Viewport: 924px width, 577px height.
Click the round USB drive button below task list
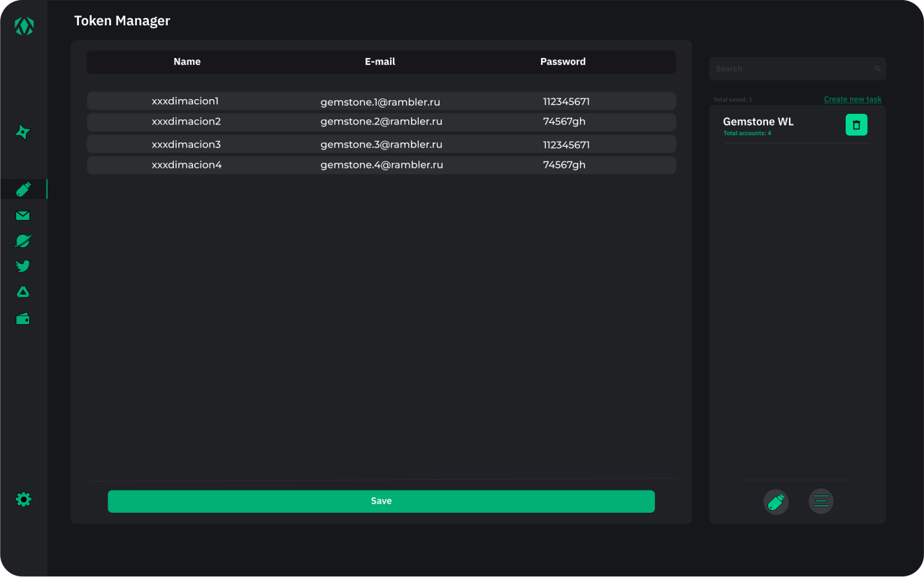(x=776, y=502)
